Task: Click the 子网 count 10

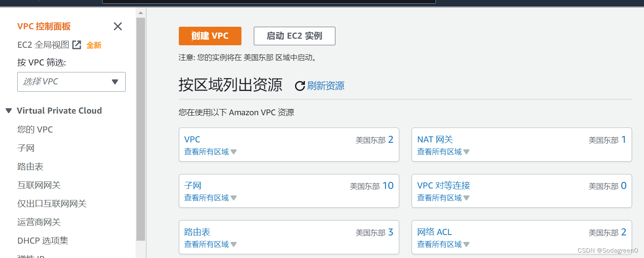Action: tap(388, 186)
